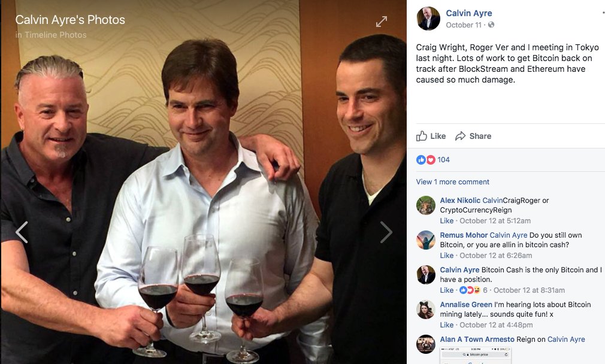Click Annalise Green's comment avatar
The height and width of the screenshot is (364, 605).
426,310
